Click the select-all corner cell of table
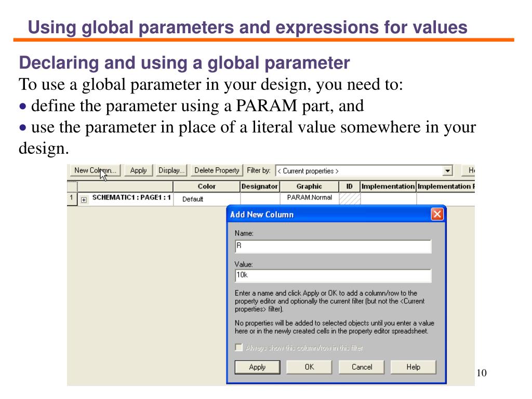The image size is (532, 399). click(72, 187)
